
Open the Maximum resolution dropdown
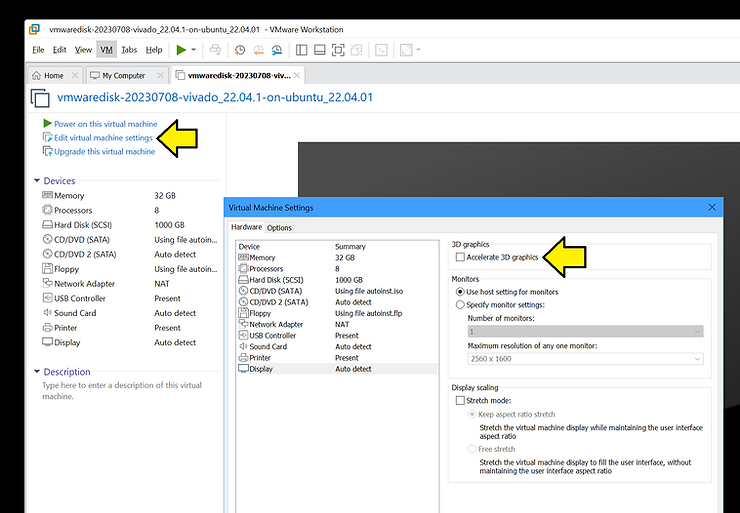[x=585, y=359]
